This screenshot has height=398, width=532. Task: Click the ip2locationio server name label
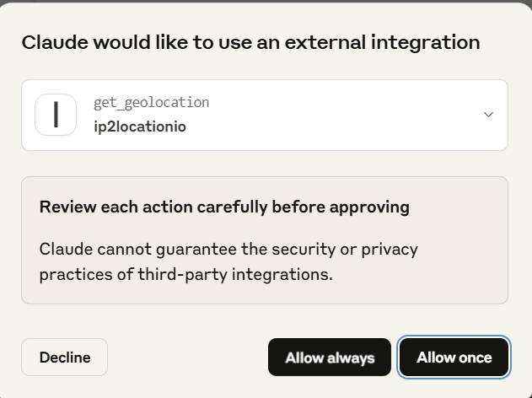(x=140, y=126)
